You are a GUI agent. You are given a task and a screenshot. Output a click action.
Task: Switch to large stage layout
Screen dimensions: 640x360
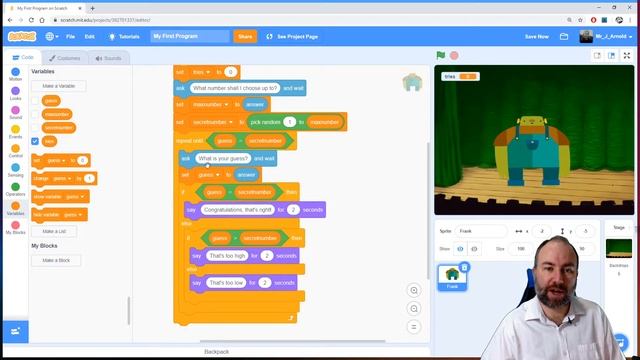(611, 56)
